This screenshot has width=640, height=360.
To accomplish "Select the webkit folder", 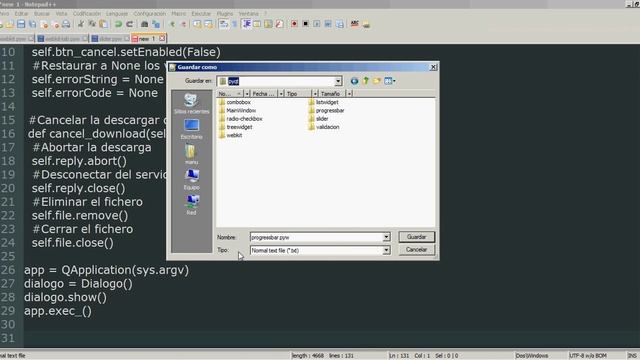I will (231, 135).
